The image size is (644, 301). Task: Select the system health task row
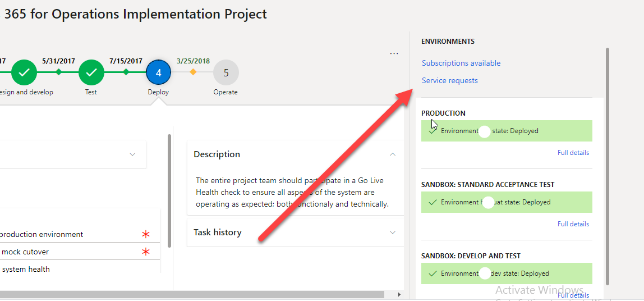pos(80,268)
